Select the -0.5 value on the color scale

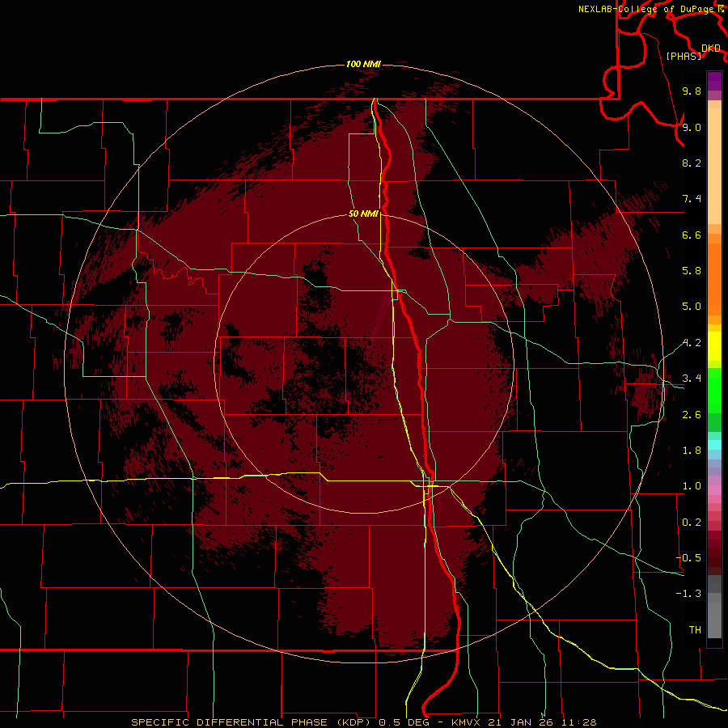689,558
